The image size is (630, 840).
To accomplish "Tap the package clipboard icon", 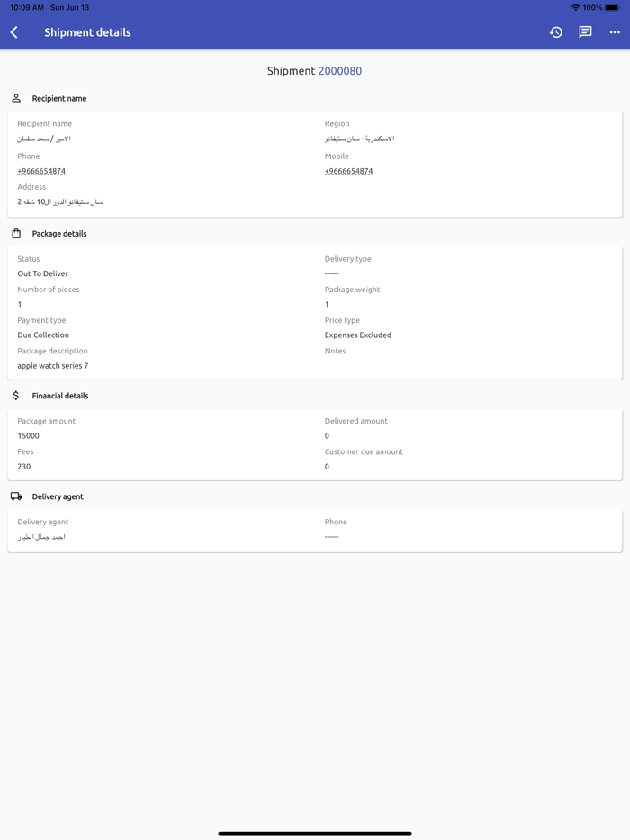I will tap(16, 234).
